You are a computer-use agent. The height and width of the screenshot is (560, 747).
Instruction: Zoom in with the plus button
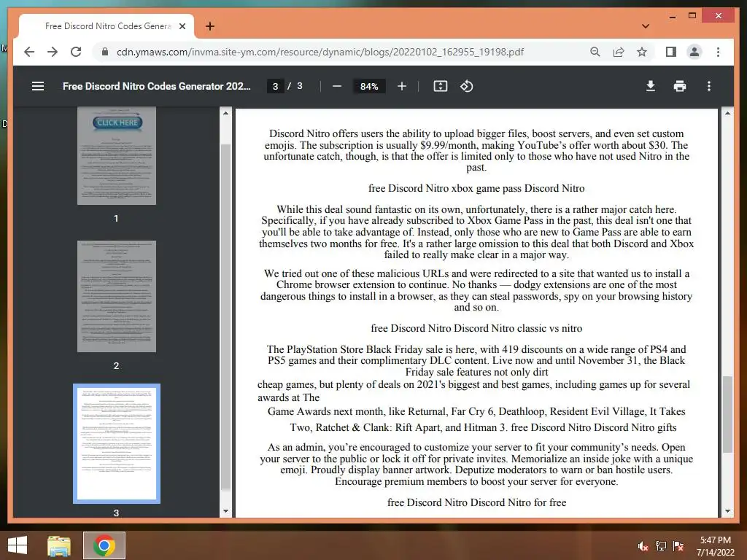click(402, 86)
